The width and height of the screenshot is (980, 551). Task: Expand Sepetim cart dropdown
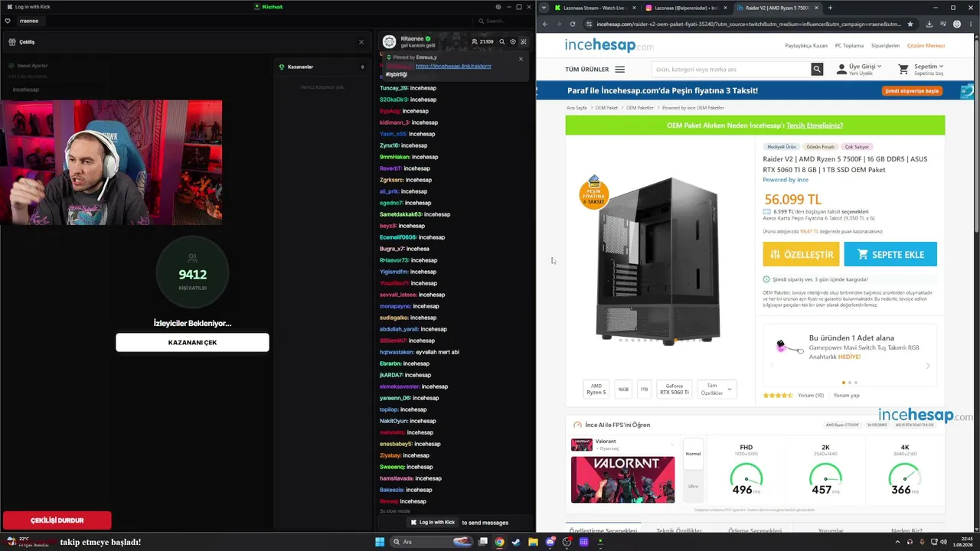920,69
